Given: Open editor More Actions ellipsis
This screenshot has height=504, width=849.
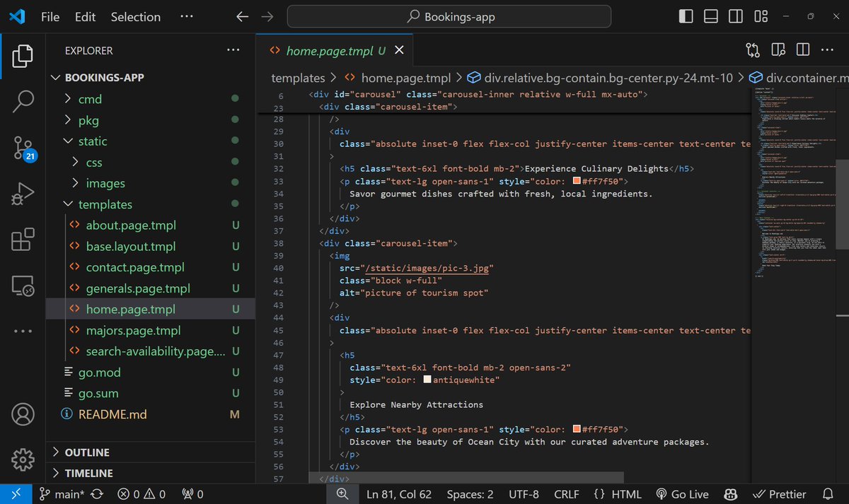Looking at the screenshot, I should click(827, 50).
